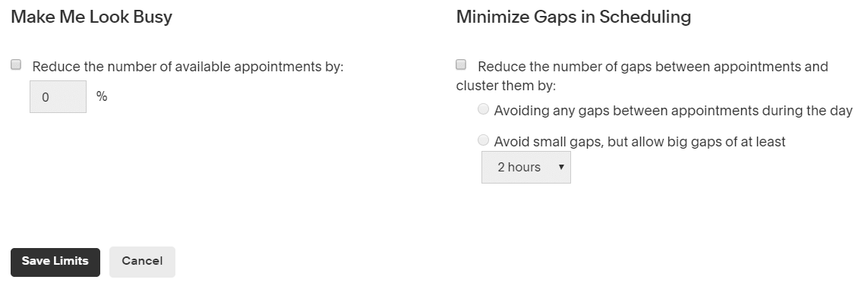Screen dimensions: 868x289
Task: Click the Make Me Look Busy heading
Action: tap(92, 17)
